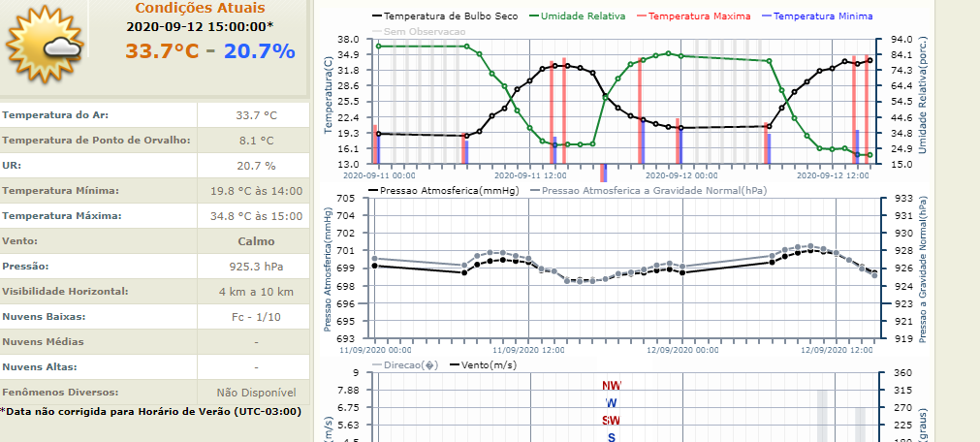Click the 33.7 °C value in the table
Image resolution: width=980 pixels, height=442 pixels.
[256, 115]
